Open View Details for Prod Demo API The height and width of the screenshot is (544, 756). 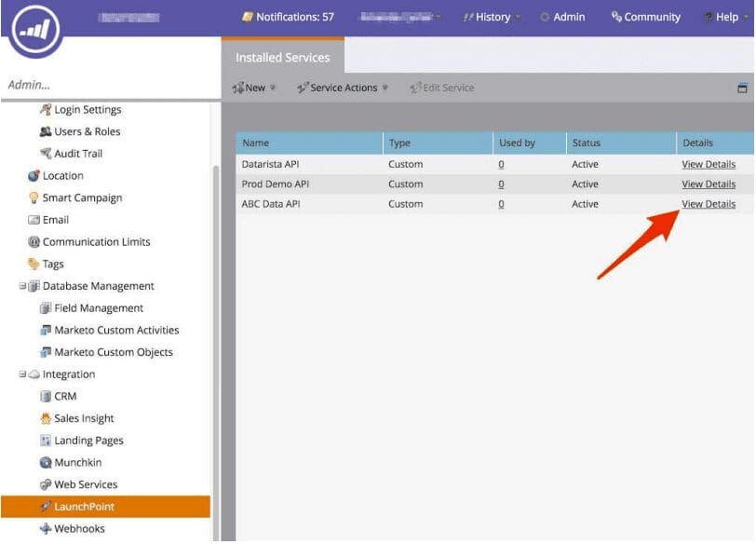tap(709, 184)
